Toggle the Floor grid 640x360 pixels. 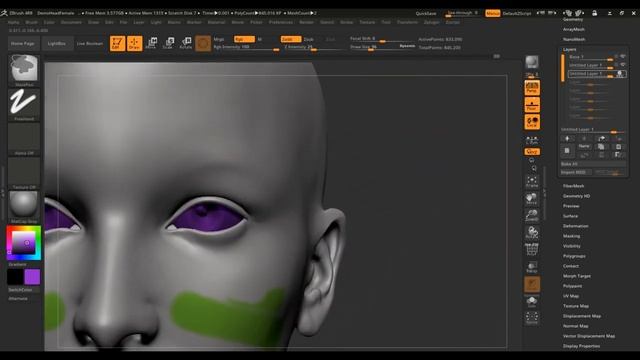tap(532, 105)
